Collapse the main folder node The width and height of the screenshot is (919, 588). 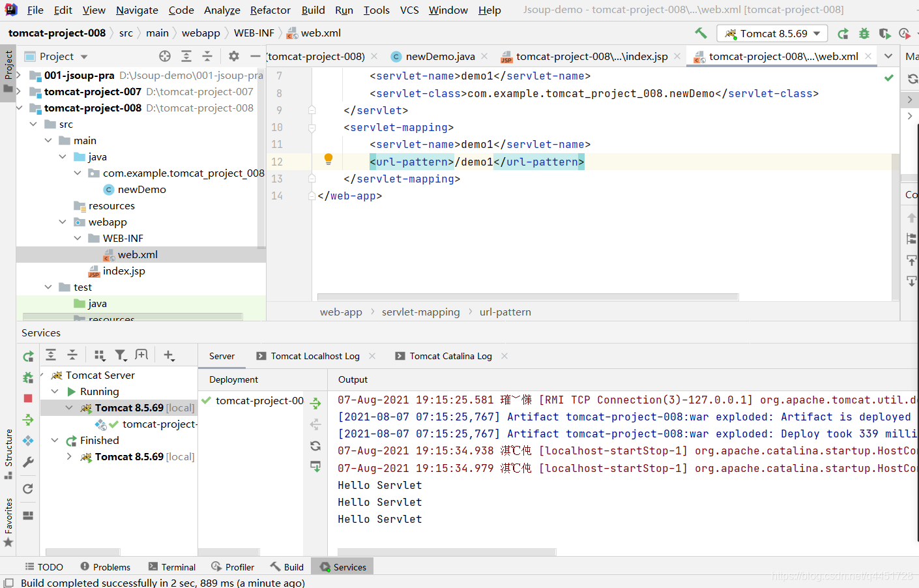(x=48, y=140)
